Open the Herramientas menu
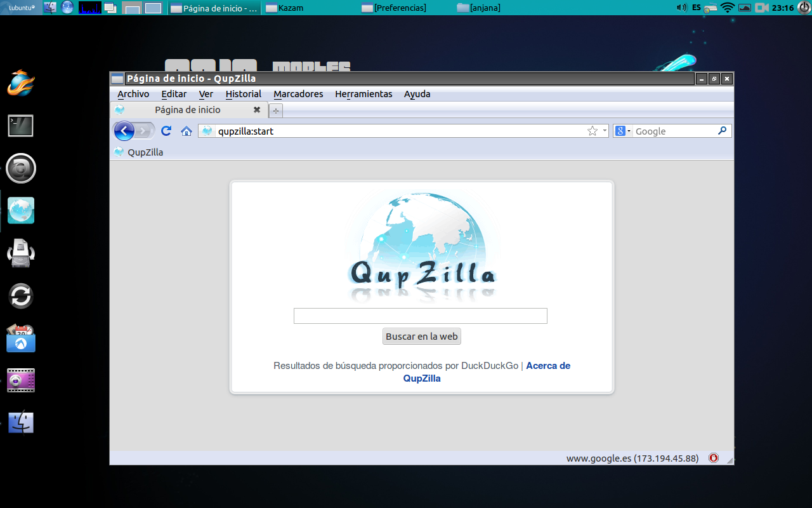The width and height of the screenshot is (812, 508). (x=363, y=94)
